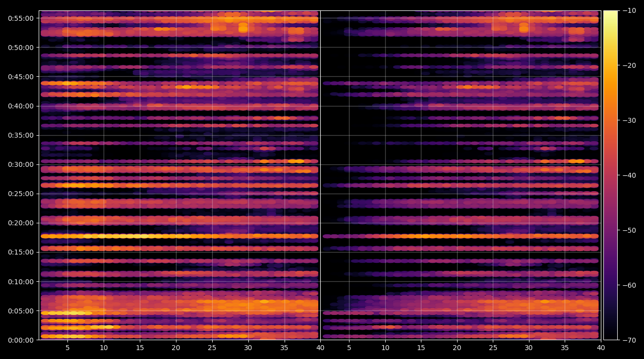Image resolution: width=644 pixels, height=359 pixels.
Task: Click the 0:00:00 time axis label
Action: point(20,340)
